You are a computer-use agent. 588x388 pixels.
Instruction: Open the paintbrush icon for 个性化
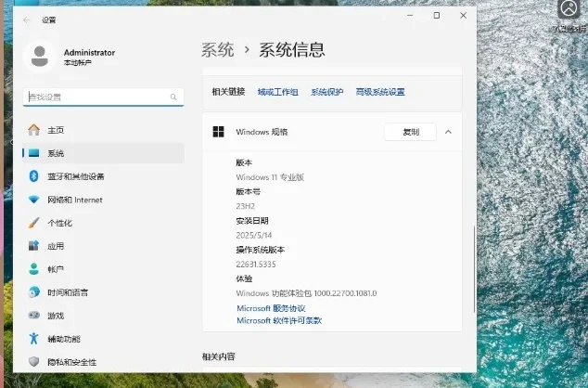coord(33,223)
